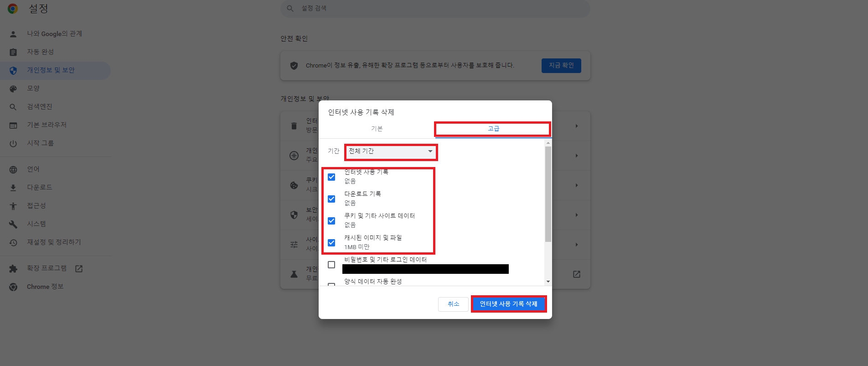Select the person icon for 나와 Google의 관계
Image resolution: width=868 pixels, height=366 pixels.
(13, 34)
